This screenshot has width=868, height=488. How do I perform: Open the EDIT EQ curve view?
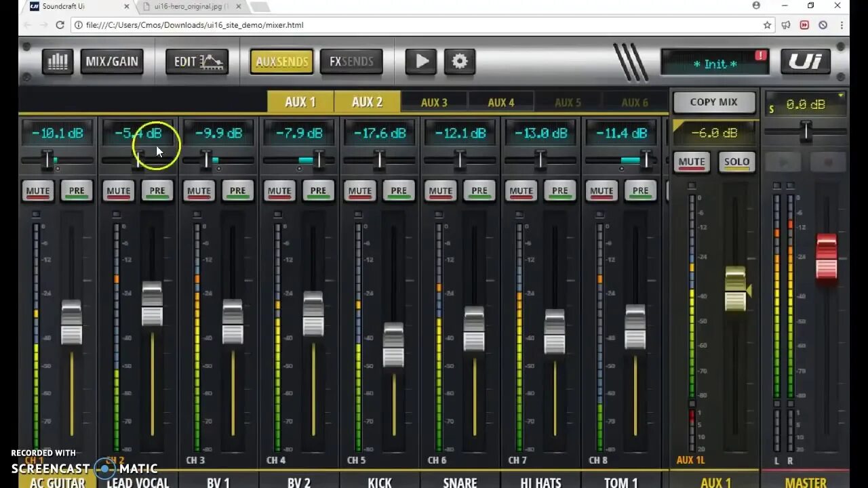tap(197, 61)
